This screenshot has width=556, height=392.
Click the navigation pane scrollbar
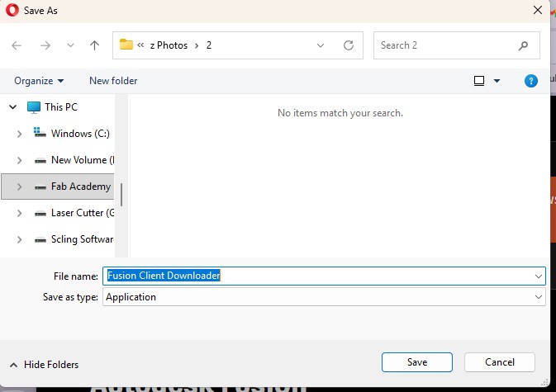(x=121, y=195)
